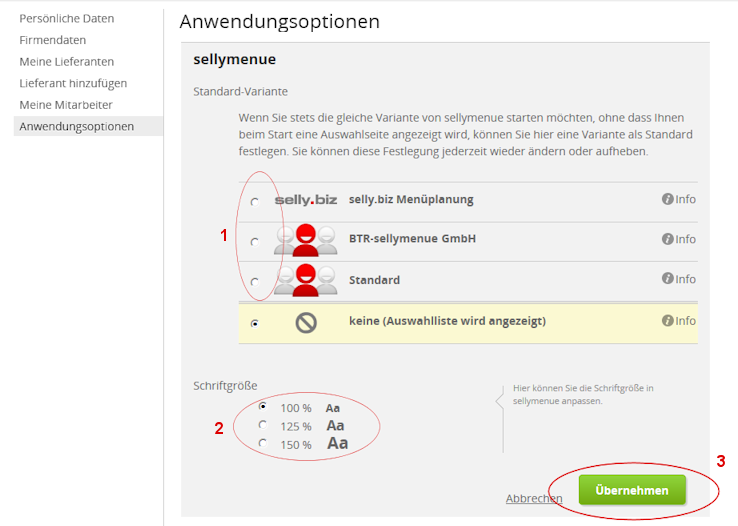Viewport: 738px width, 526px height.
Task: Choose the Standard variant radio button
Action: tap(255, 281)
